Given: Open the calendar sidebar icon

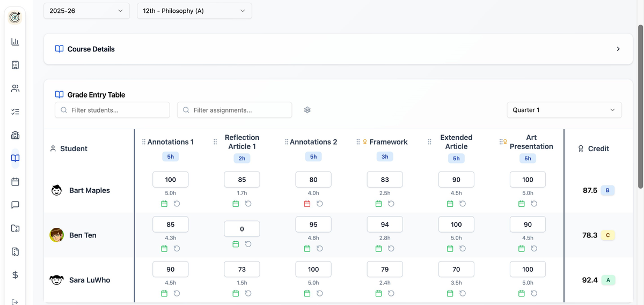Looking at the screenshot, I should pos(15,181).
